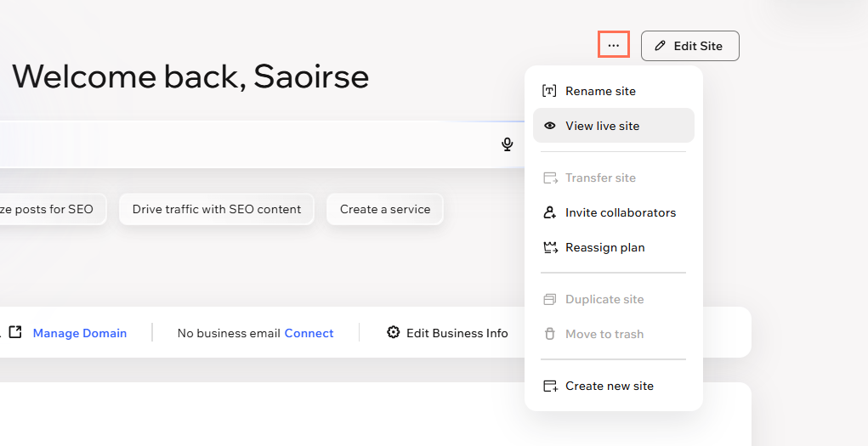868x446 pixels.
Task: Select Reassign plan in the menu
Action: click(x=613, y=247)
